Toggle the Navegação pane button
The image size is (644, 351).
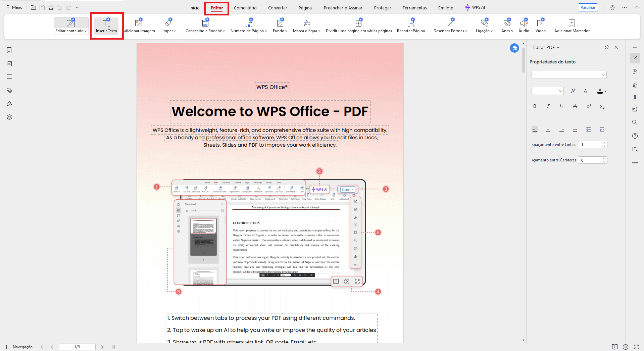19,347
